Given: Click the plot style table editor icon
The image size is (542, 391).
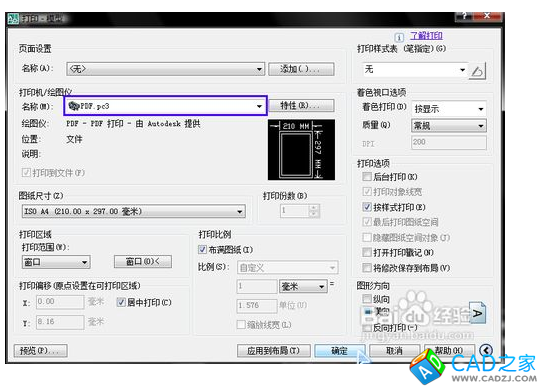Looking at the screenshot, I should 477,71.
